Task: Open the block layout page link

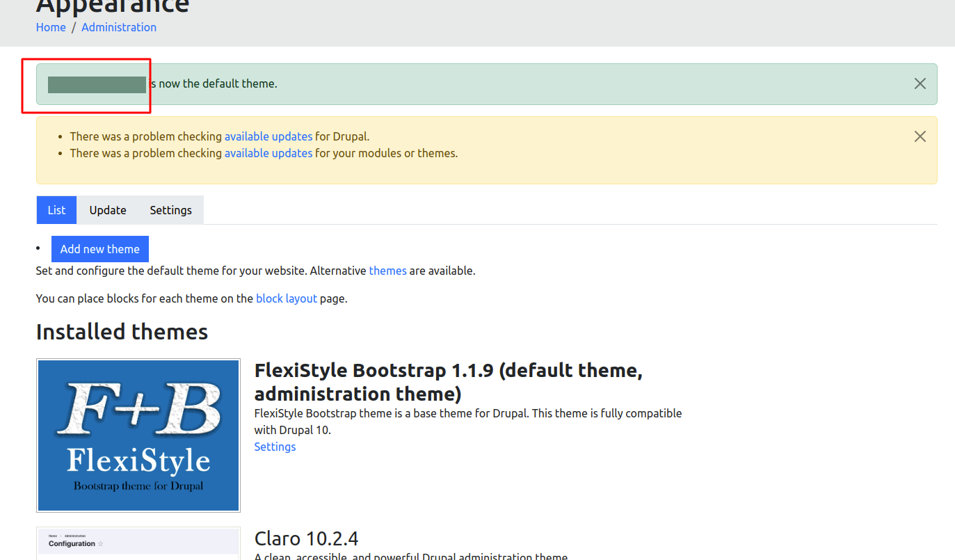Action: 286,298
